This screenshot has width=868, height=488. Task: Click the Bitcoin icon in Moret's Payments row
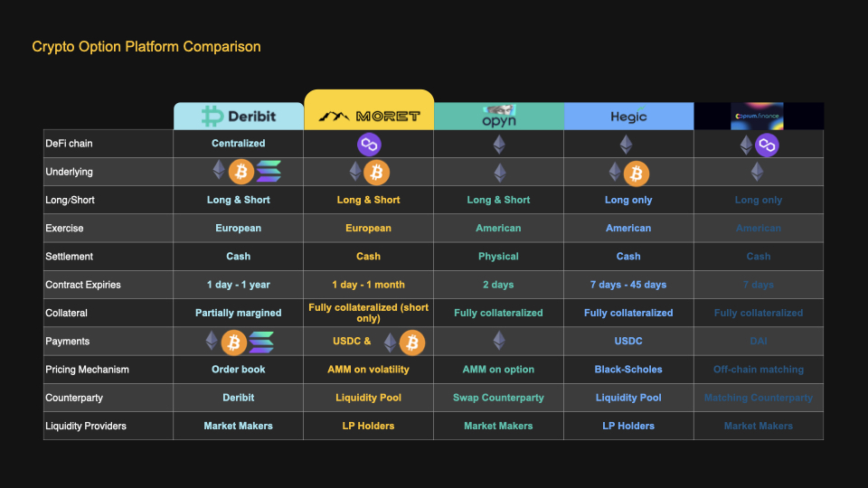tap(412, 343)
